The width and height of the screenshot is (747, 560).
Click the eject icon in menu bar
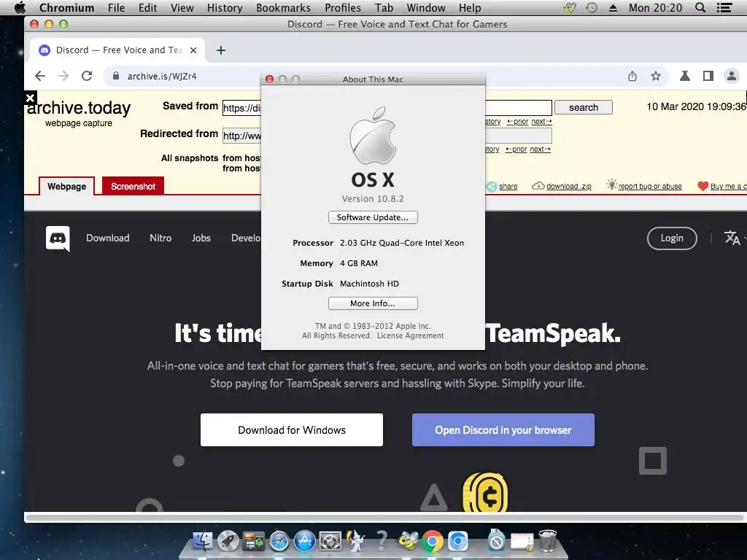[x=613, y=7]
